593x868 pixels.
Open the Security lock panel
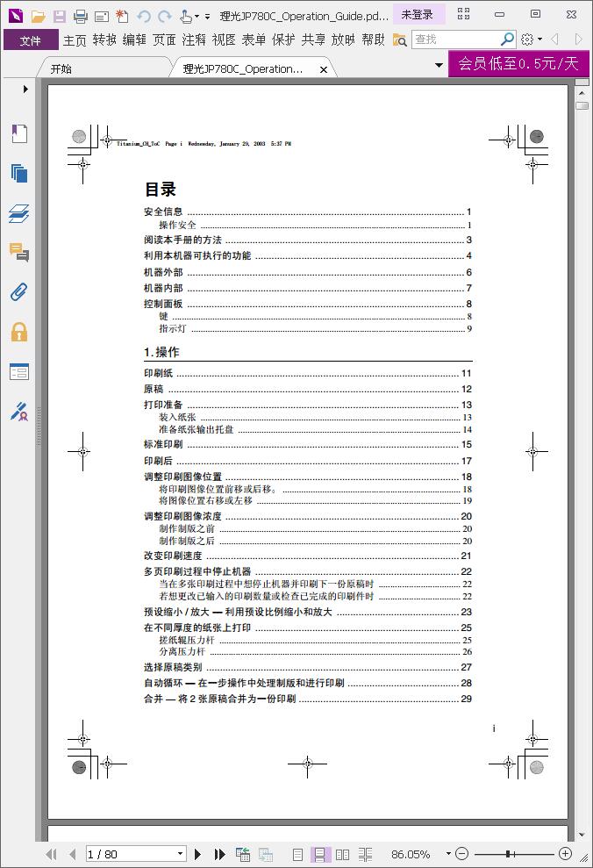(x=19, y=332)
